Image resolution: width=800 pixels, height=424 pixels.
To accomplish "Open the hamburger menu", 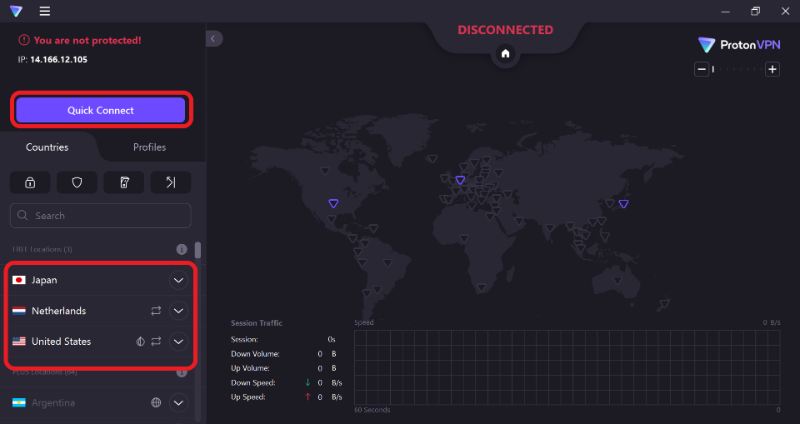I will (45, 12).
